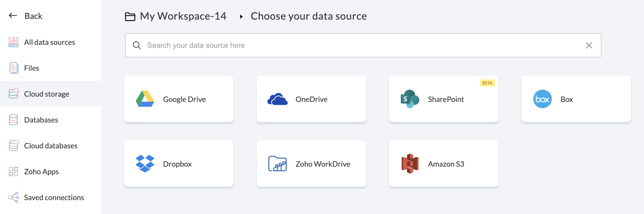Screen dimensions: 644x214
Task: Choose the Amazon S3 logo icon
Action: (x=410, y=164)
